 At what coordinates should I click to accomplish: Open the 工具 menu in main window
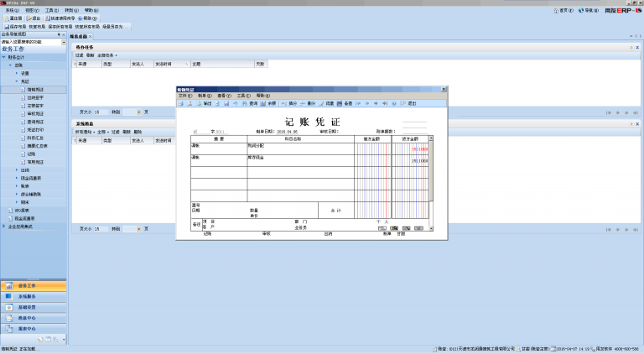point(52,10)
